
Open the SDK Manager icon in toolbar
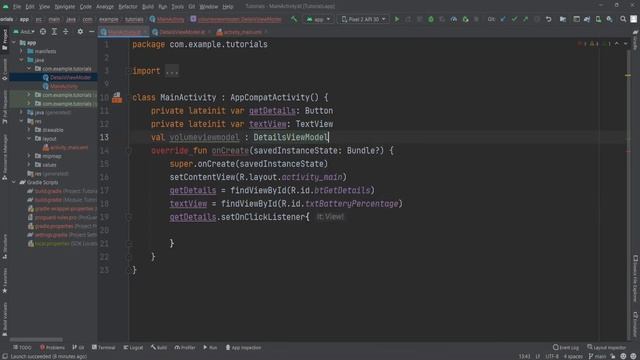[609, 19]
